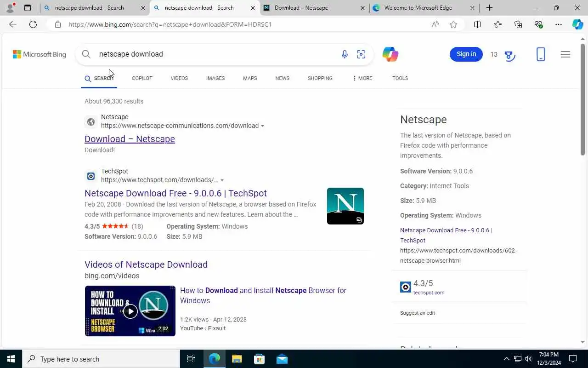Open Bing mobile app phone icon
This screenshot has width=588, height=368.
541,54
